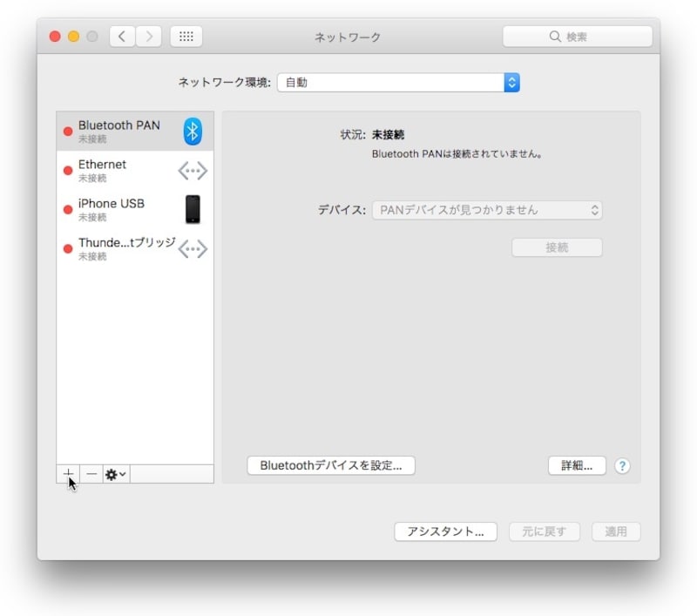Click the 接続 button
This screenshot has width=697, height=616.
point(557,247)
